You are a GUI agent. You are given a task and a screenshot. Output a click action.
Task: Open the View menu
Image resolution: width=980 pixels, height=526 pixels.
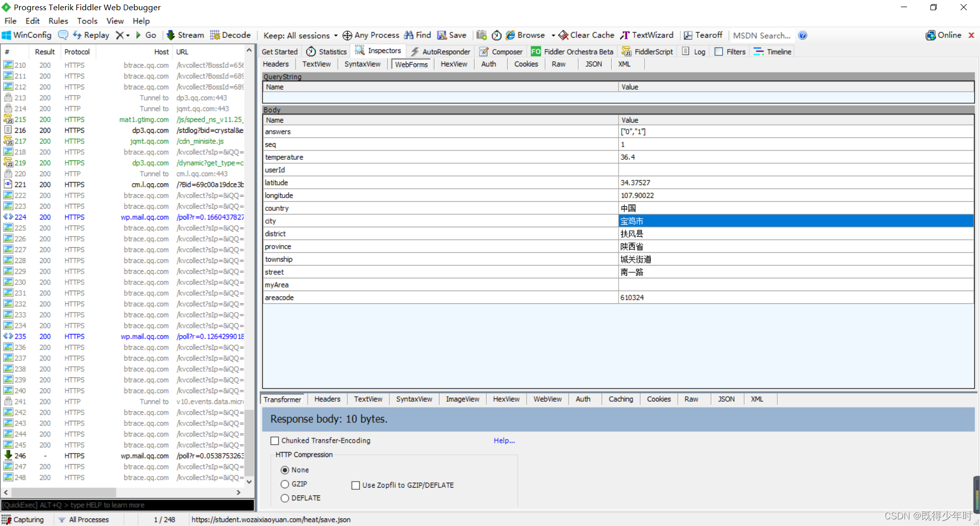tap(115, 21)
